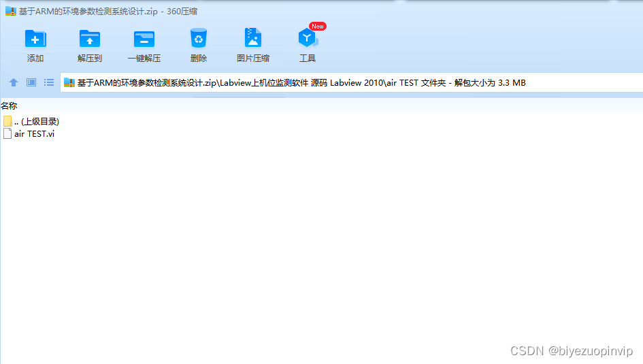The image size is (643, 364).
Task: Click the 删除 (Delete) recycle bin icon
Action: [199, 39]
